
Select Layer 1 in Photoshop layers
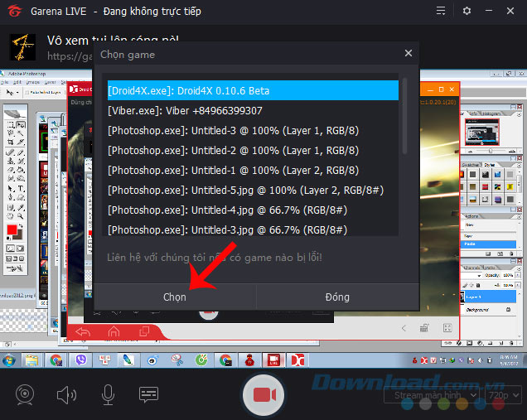pos(488,297)
